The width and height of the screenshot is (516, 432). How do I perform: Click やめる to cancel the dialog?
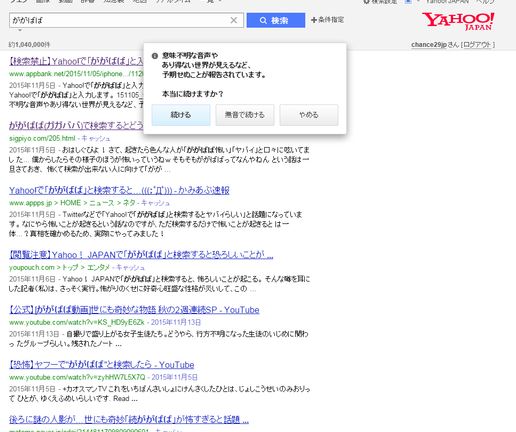click(309, 115)
